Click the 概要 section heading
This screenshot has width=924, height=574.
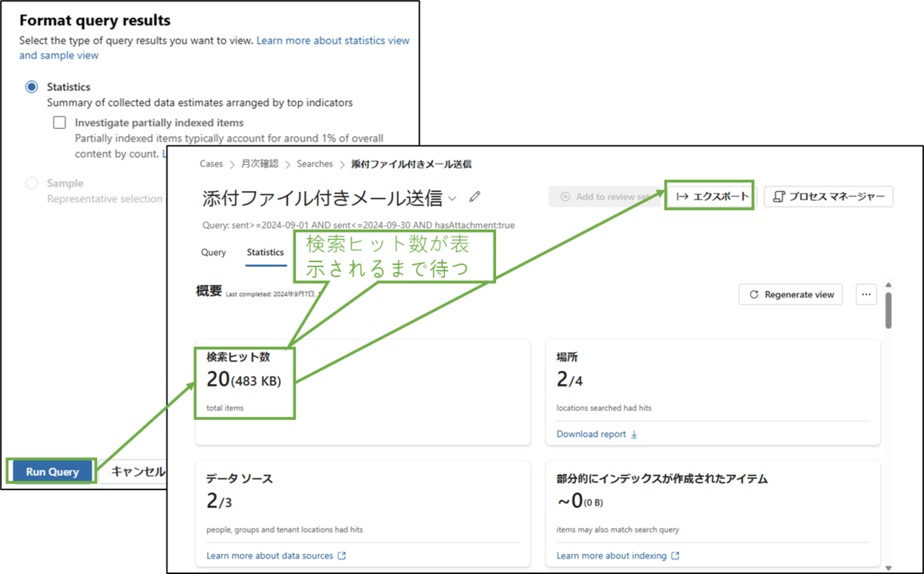pyautogui.click(x=209, y=290)
